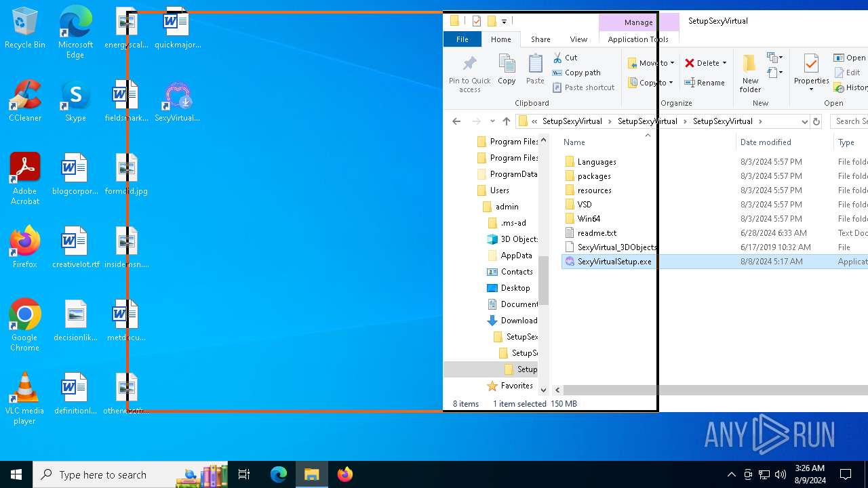The width and height of the screenshot is (868, 488).
Task: Open the Application Tools tab
Action: [638, 39]
